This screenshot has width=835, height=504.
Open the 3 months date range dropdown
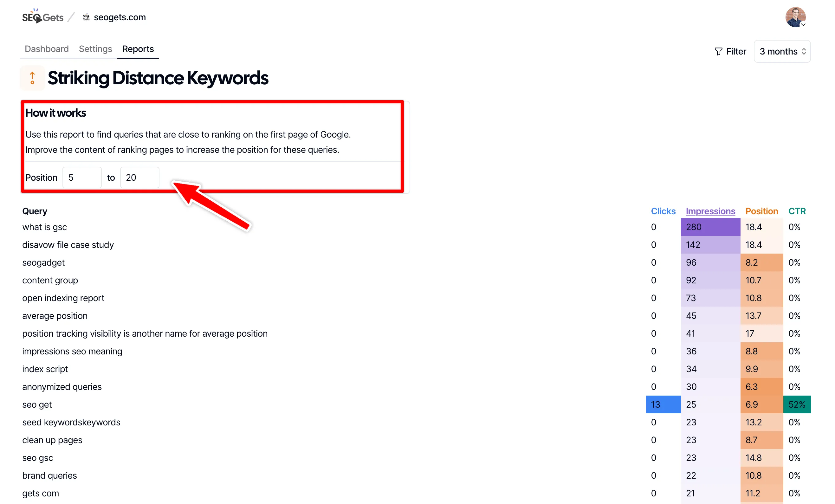(x=782, y=52)
